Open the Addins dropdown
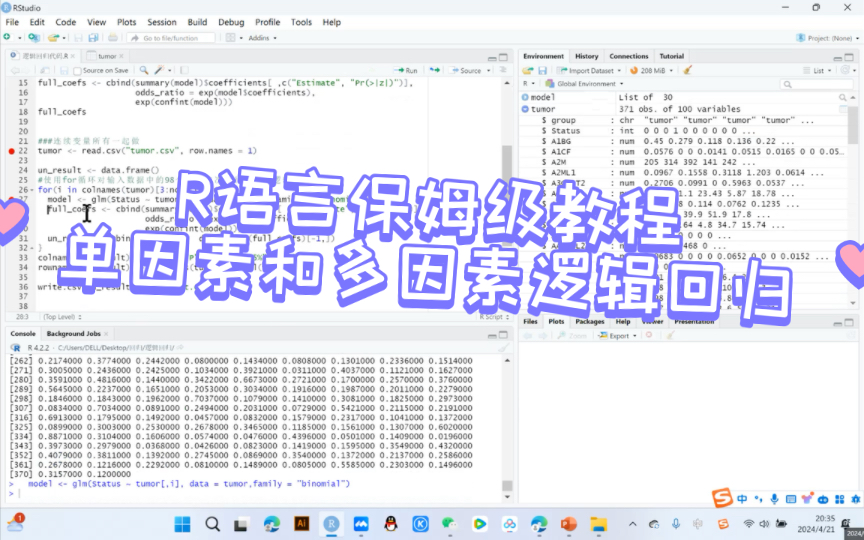 262,38
